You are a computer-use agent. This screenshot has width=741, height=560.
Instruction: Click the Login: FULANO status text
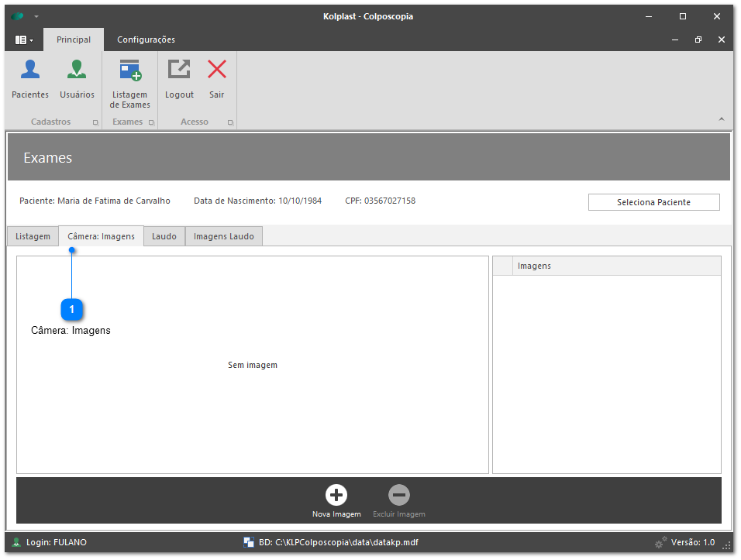(x=57, y=542)
